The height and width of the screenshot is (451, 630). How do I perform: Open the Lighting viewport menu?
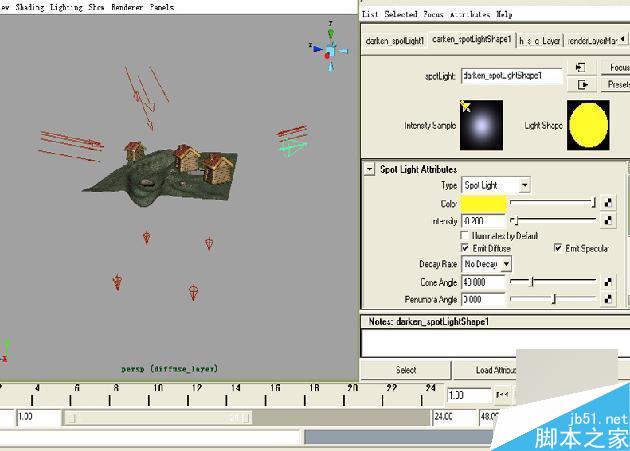pyautogui.click(x=66, y=7)
